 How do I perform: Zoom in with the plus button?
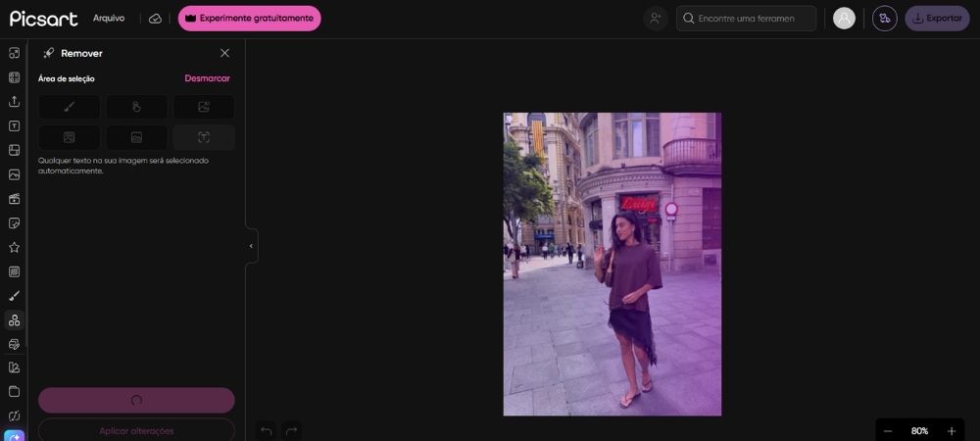pos(952,431)
